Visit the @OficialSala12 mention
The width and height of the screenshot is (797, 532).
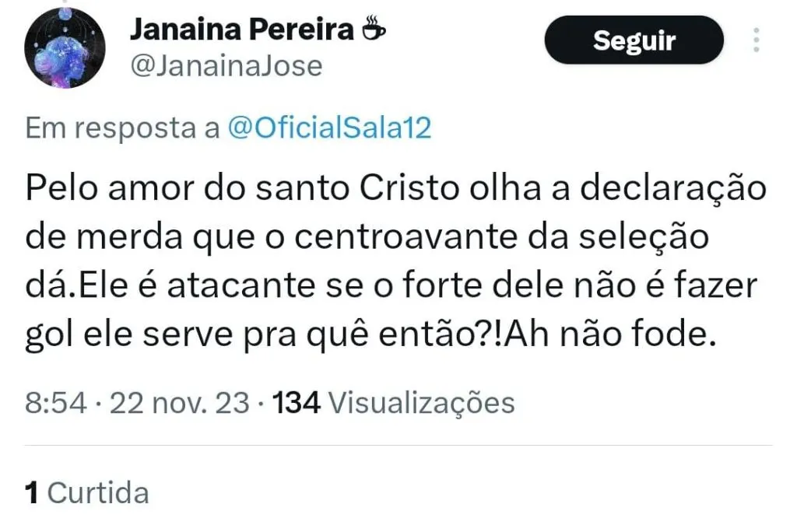coord(328,128)
